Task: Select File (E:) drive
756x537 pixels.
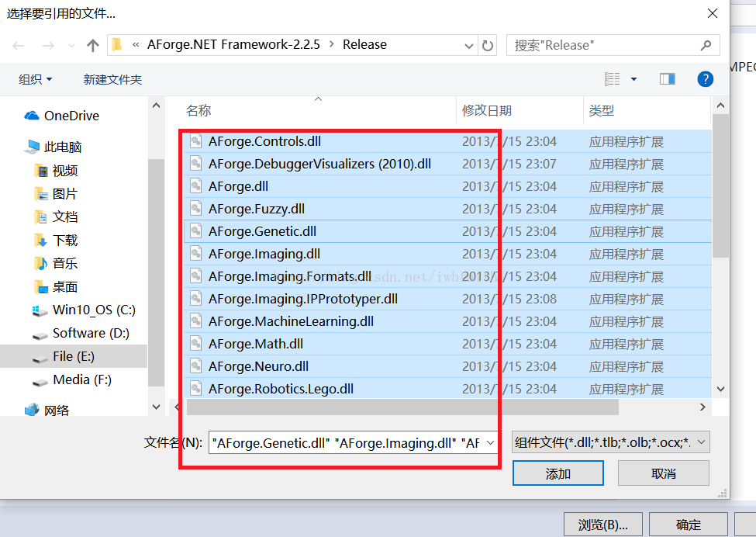Action: point(74,356)
